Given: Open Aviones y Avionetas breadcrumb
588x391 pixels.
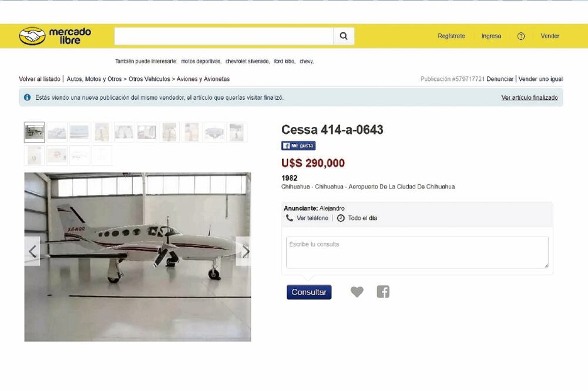Looking at the screenshot, I should point(203,79).
